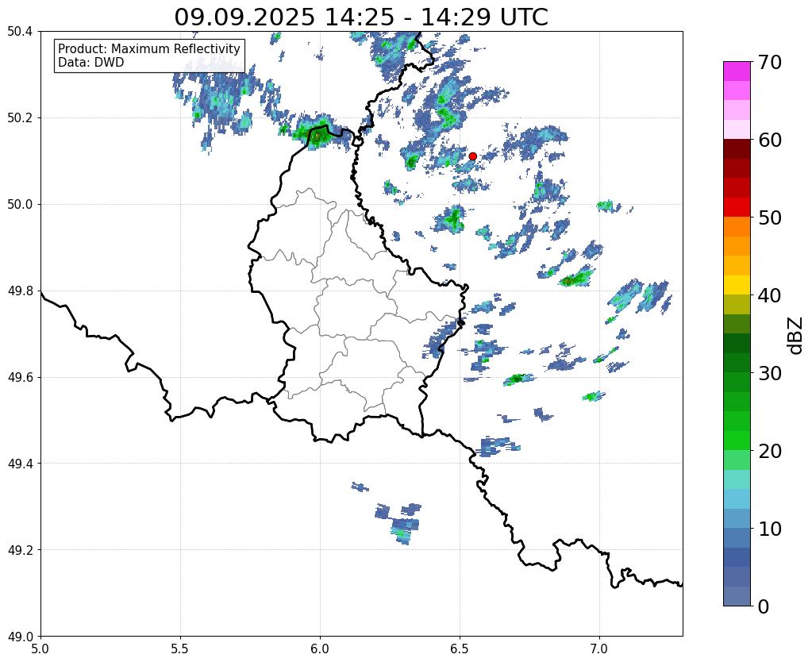The image size is (812, 662).
Task: Click the latitude axis label 50.4
Action: [x=20, y=32]
